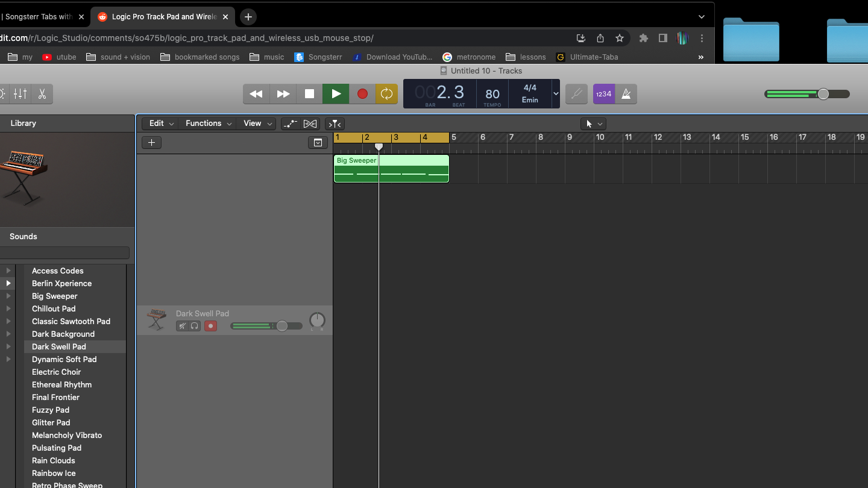
Task: Toggle Cycle mode in the transport
Action: coord(386,94)
